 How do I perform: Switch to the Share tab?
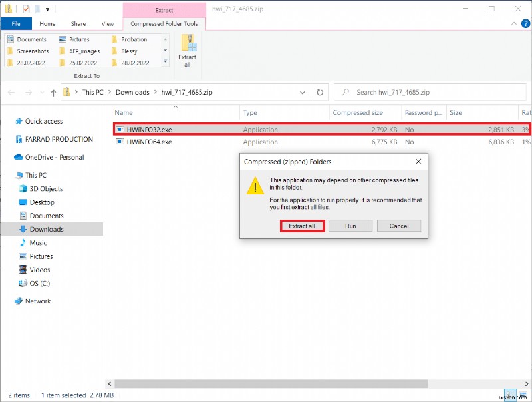point(78,23)
